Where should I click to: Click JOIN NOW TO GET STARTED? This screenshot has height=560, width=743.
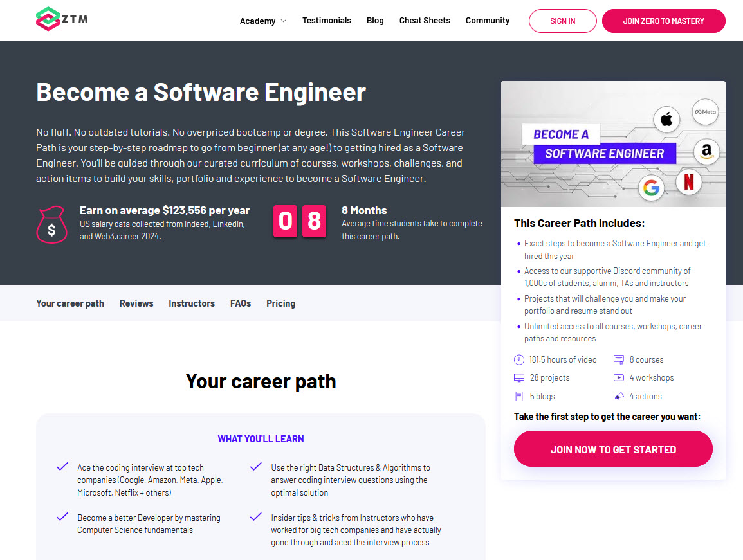(x=613, y=449)
